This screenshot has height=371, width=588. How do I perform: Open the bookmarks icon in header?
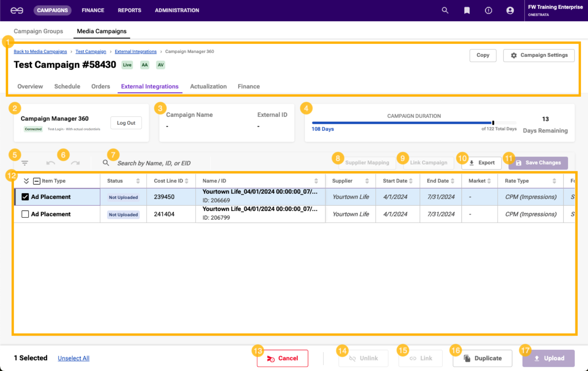(467, 10)
